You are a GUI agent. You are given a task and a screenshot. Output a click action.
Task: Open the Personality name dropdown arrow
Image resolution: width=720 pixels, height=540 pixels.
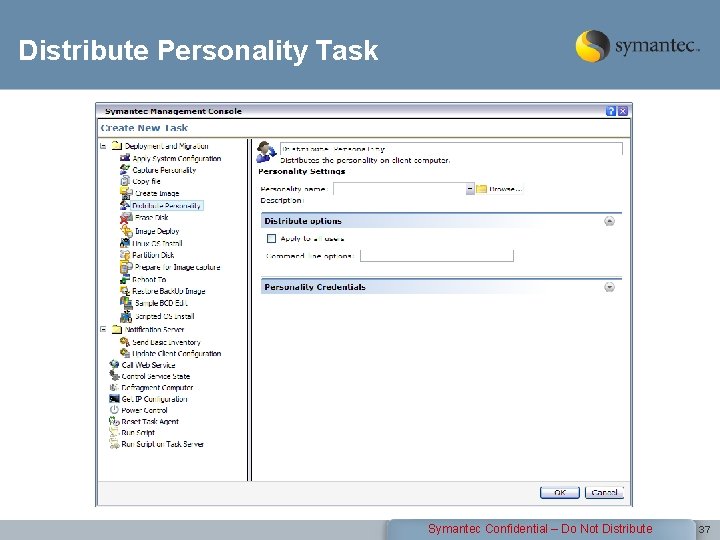click(x=470, y=189)
